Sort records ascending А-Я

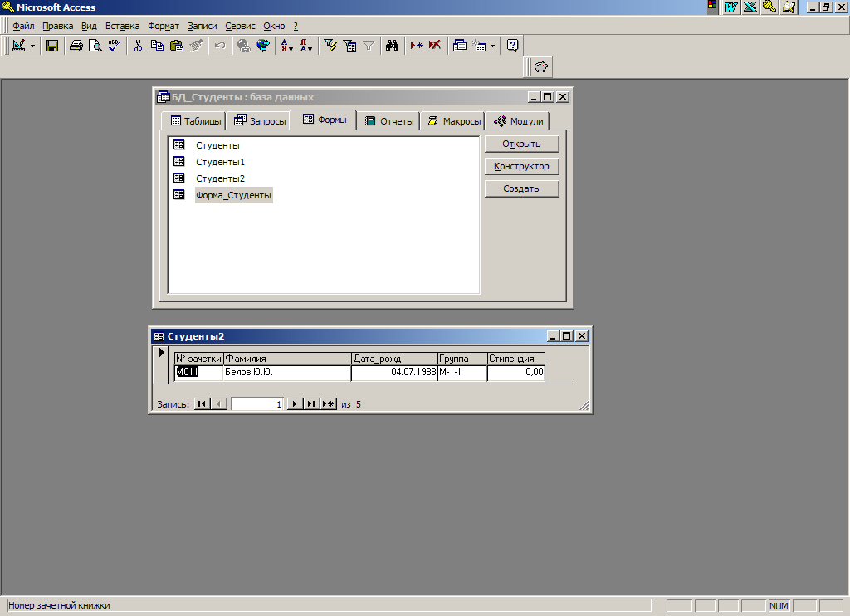(286, 46)
